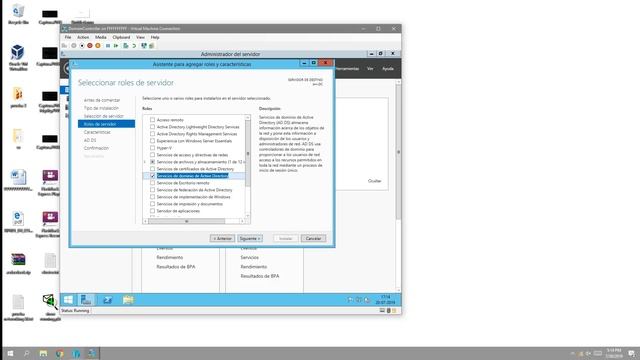Viewport: 640px width, 360px height.
Task: Click the red Shut Down VM icon
Action: (90, 46)
